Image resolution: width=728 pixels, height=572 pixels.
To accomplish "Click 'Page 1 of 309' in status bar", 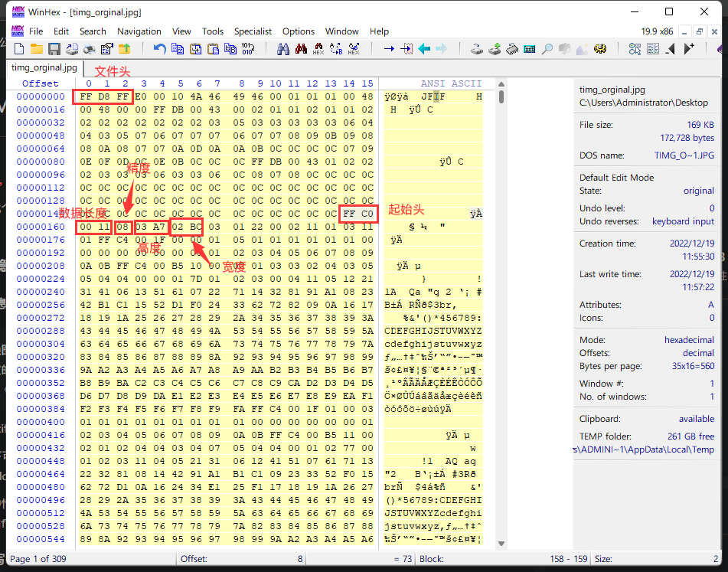I will pos(38,559).
